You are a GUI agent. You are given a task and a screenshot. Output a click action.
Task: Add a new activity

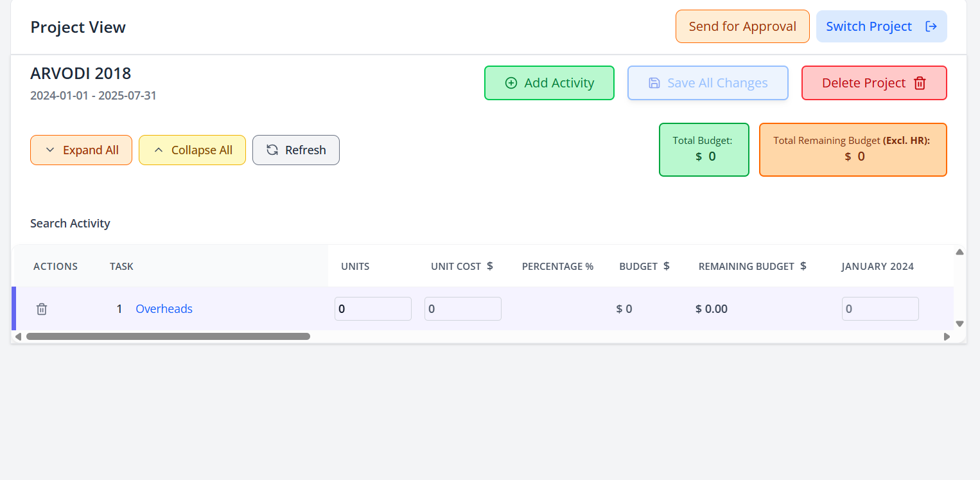549,83
